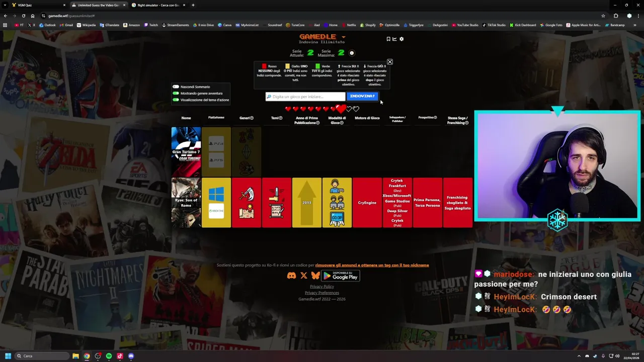The width and height of the screenshot is (644, 362).
Task: Click the CryEngine cell
Action: (367, 203)
